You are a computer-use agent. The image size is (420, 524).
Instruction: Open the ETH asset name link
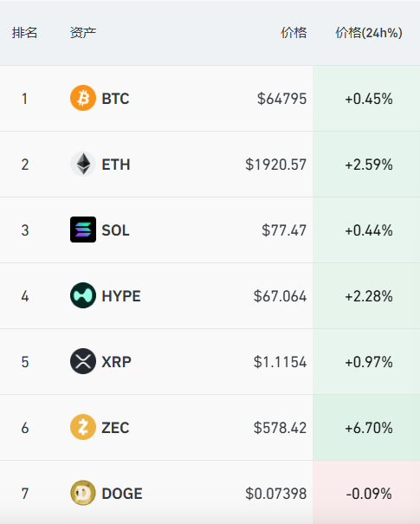(116, 165)
